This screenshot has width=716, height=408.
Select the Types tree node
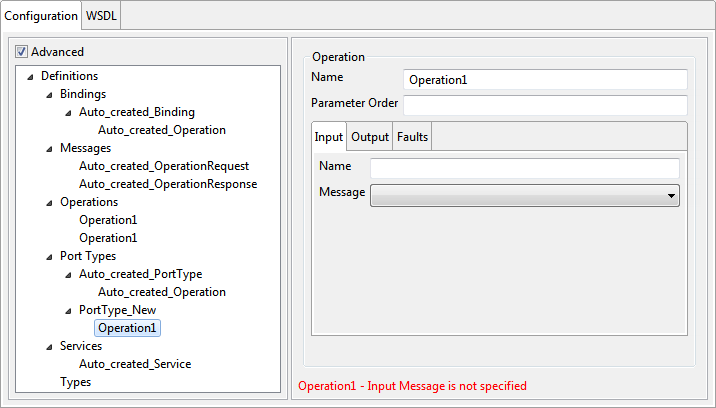pyautogui.click(x=75, y=382)
